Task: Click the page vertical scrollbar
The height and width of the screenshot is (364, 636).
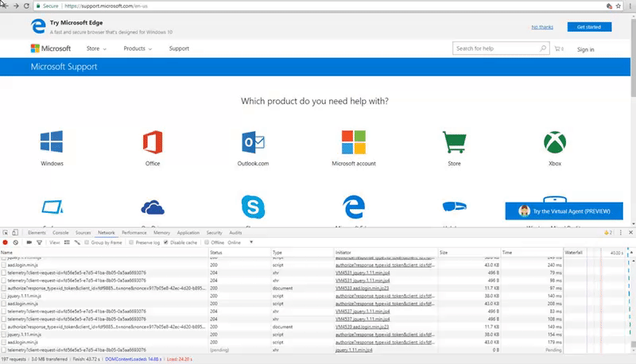Action: pos(633,56)
